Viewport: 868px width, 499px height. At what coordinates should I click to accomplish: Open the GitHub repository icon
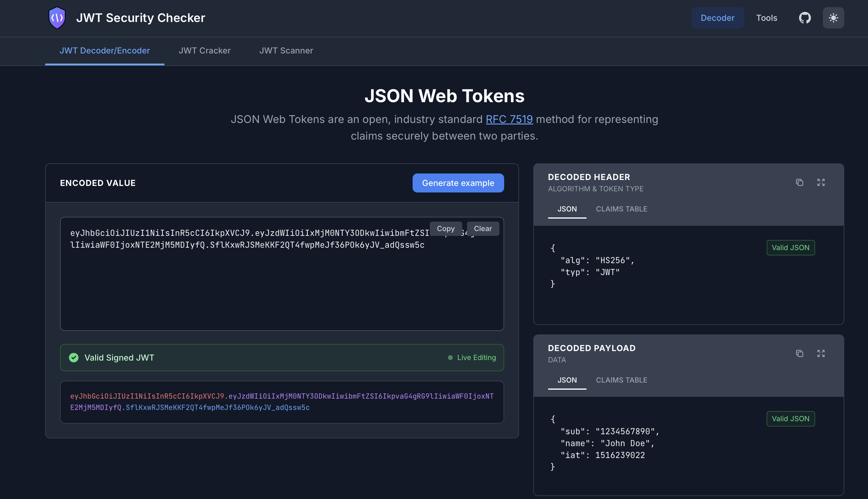tap(805, 18)
